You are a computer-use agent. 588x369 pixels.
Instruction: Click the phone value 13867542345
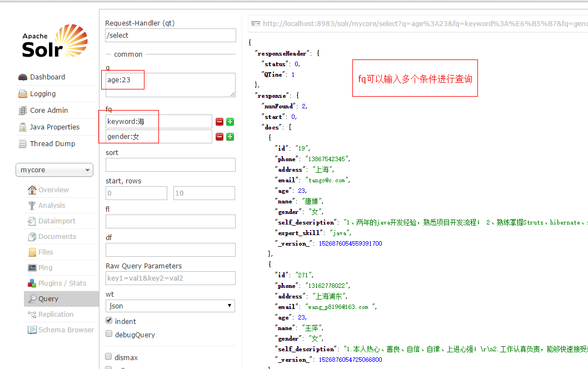pos(327,159)
